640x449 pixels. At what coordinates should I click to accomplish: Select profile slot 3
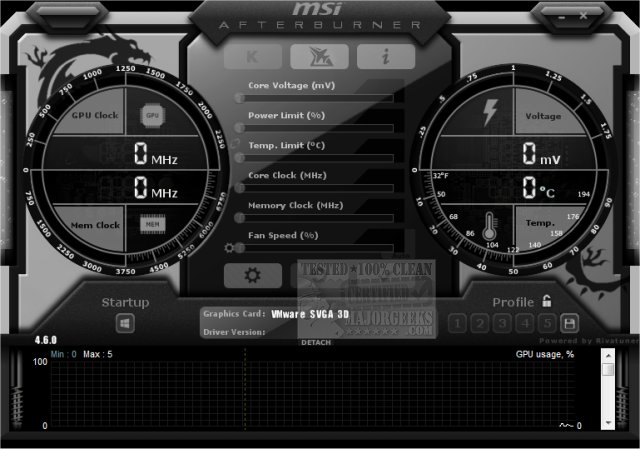[502, 324]
